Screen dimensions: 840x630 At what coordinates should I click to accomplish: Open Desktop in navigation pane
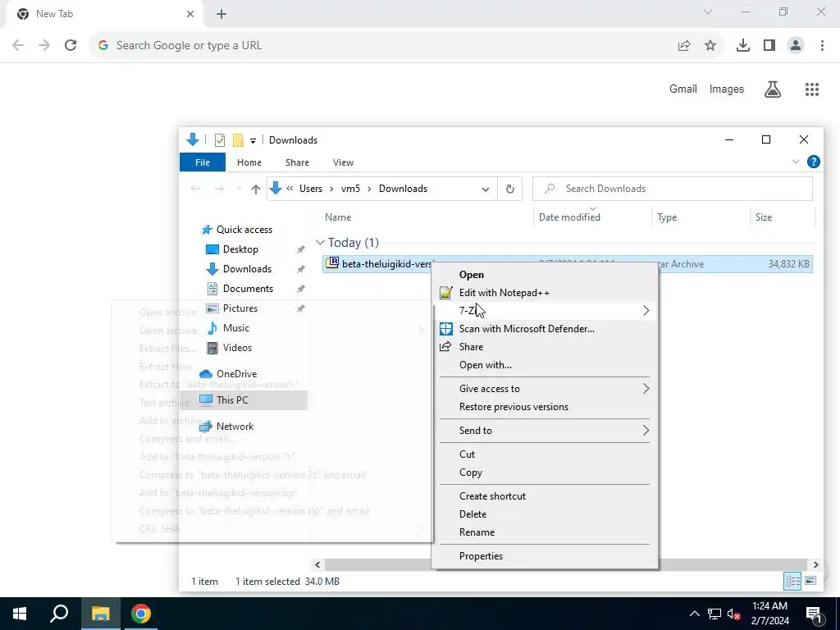240,249
